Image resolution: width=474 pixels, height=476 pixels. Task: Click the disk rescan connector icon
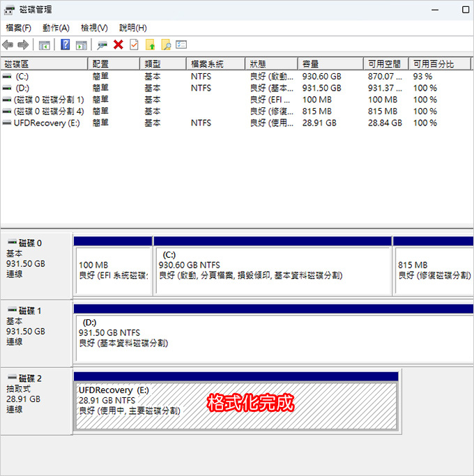point(102,45)
